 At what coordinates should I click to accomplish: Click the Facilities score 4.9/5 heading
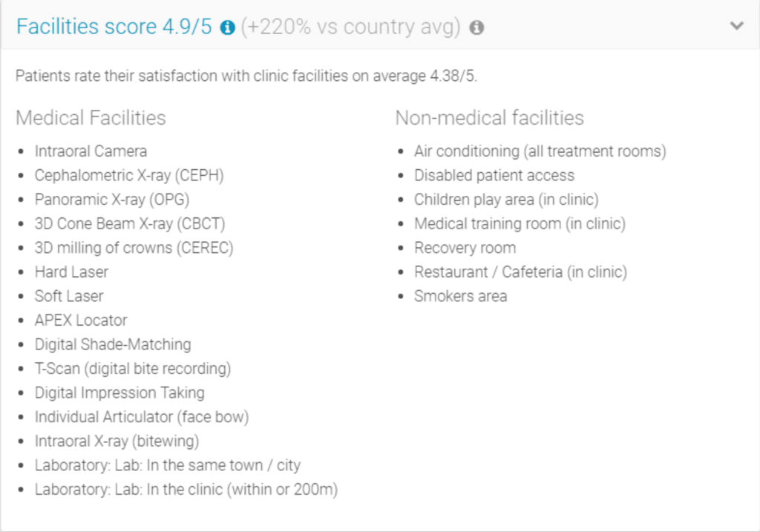[x=114, y=27]
